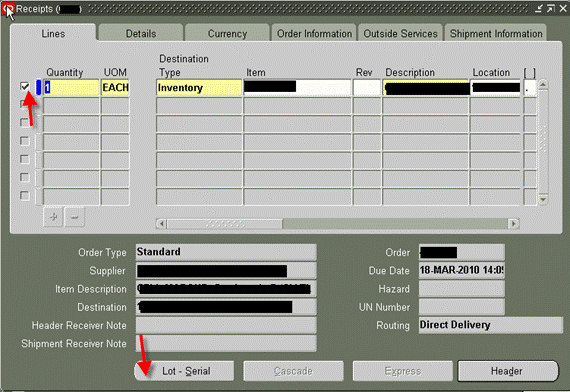Click the Cascade button
This screenshot has width=570, height=392.
pyautogui.click(x=293, y=371)
